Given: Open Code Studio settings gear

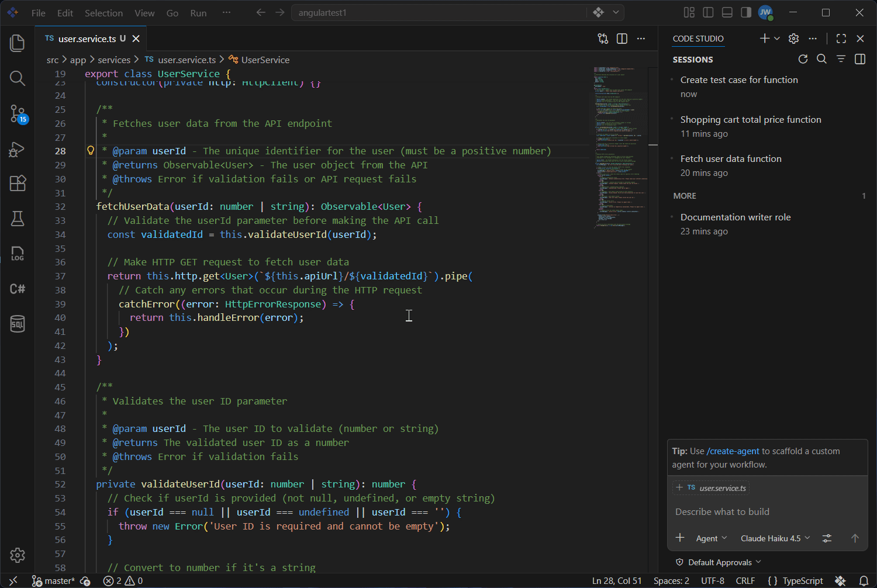Looking at the screenshot, I should [793, 39].
